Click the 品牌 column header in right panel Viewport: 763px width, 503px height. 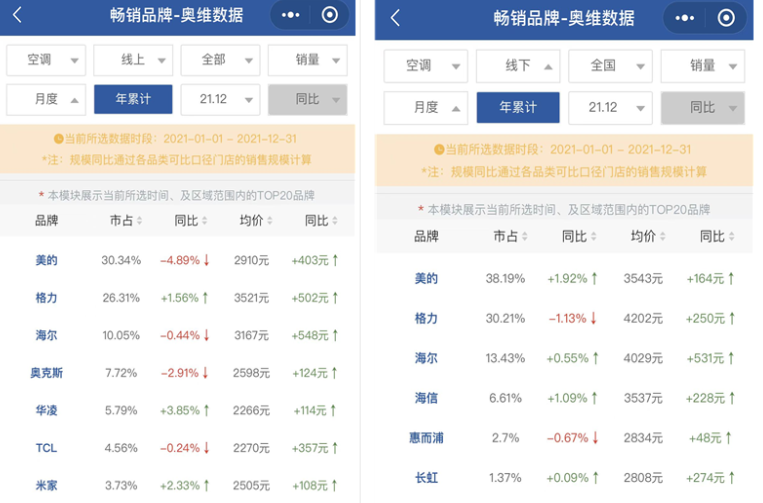pos(426,236)
